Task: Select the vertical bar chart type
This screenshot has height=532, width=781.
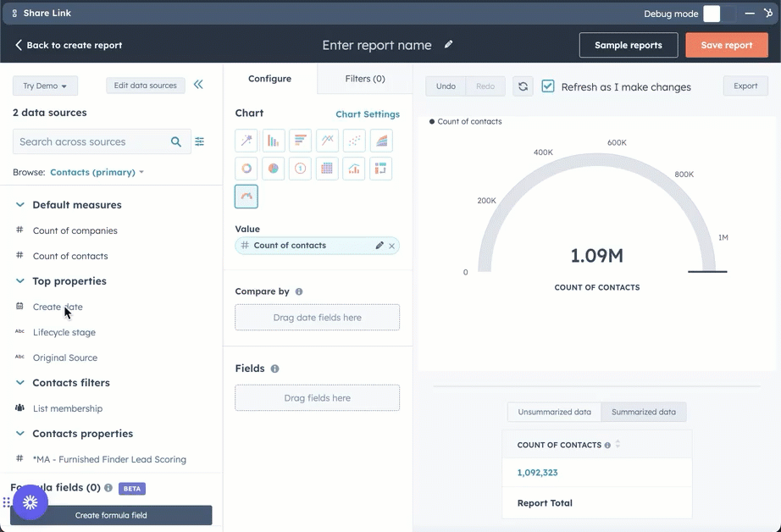Action: (x=273, y=141)
